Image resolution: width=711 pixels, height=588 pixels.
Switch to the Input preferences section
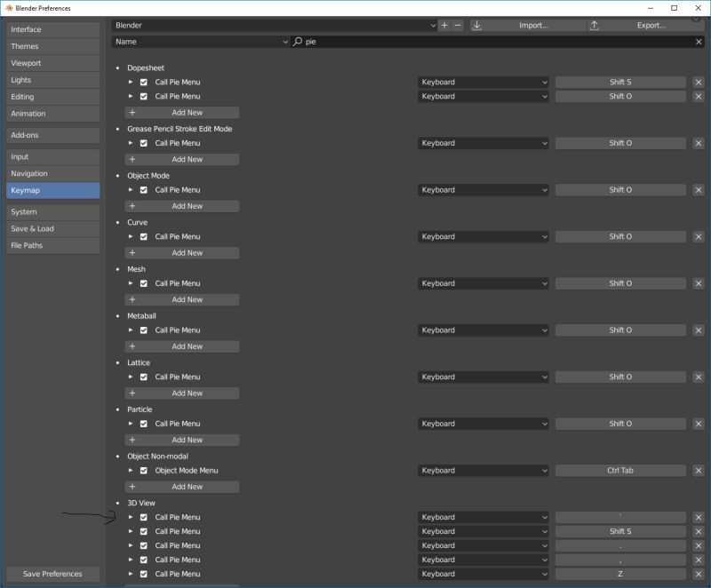tap(52, 156)
